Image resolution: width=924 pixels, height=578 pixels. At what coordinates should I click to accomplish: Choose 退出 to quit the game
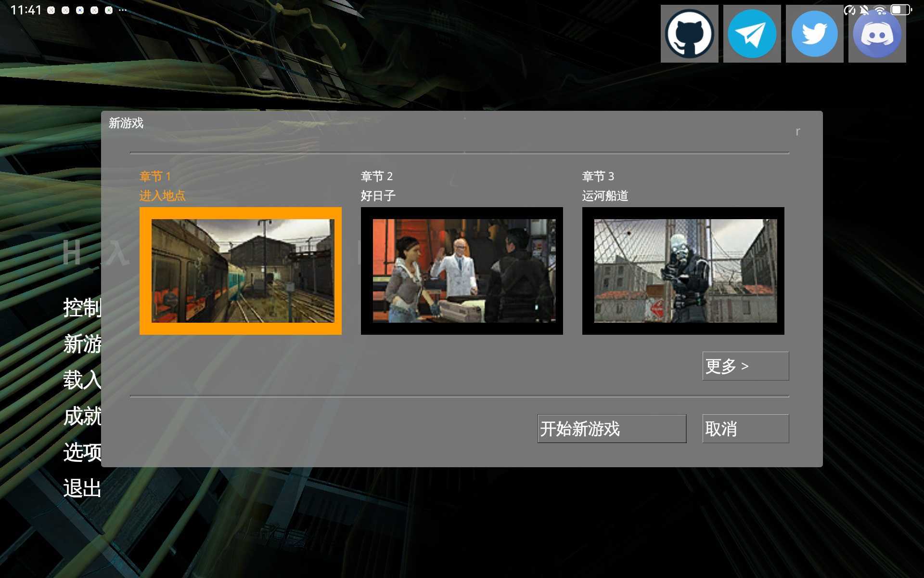[82, 488]
